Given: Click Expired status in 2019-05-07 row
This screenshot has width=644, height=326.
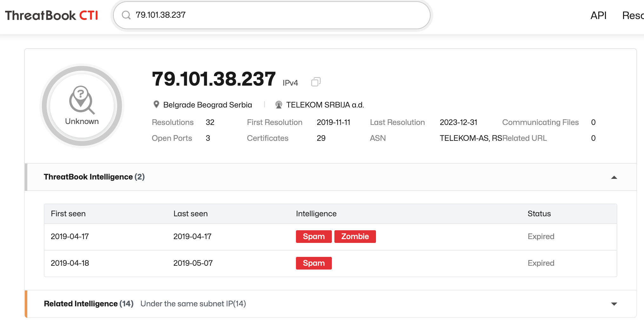Looking at the screenshot, I should tap(541, 263).
